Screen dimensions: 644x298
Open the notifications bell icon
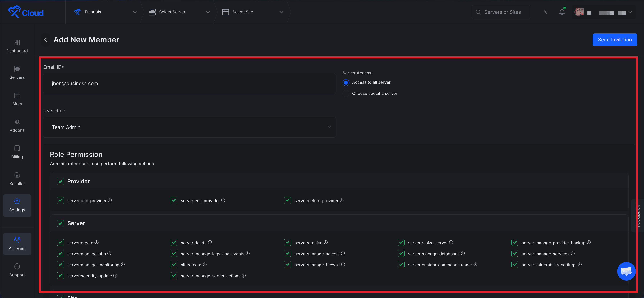coord(562,12)
